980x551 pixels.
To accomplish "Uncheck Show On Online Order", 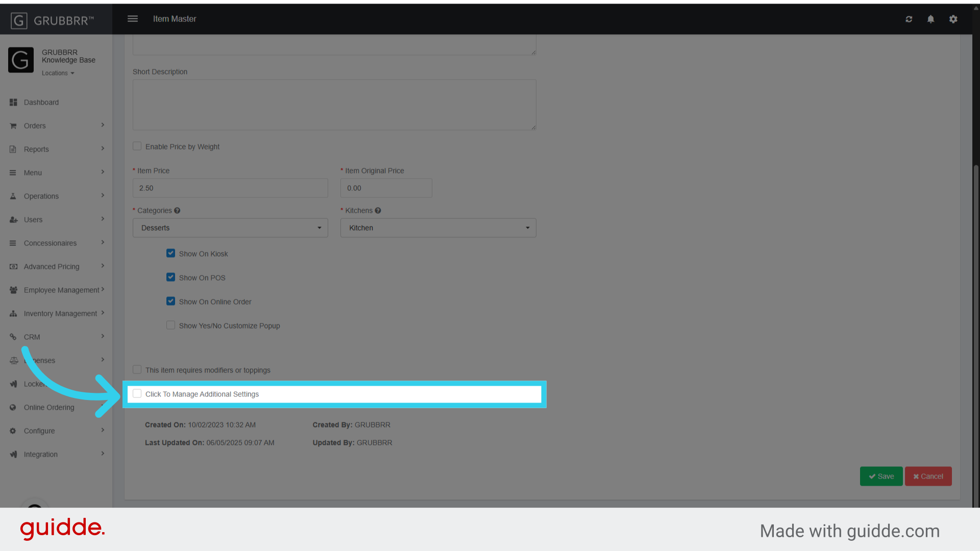I will tap(170, 302).
